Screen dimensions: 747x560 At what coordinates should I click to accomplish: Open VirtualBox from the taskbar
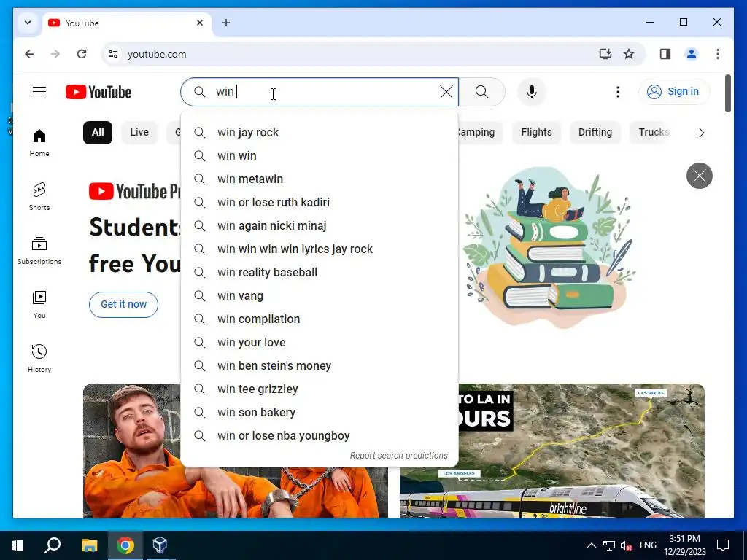160,545
